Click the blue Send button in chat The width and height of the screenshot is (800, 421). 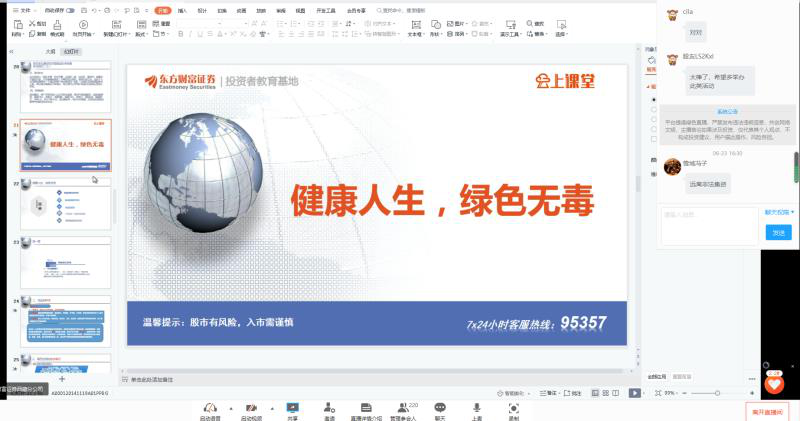tap(778, 233)
